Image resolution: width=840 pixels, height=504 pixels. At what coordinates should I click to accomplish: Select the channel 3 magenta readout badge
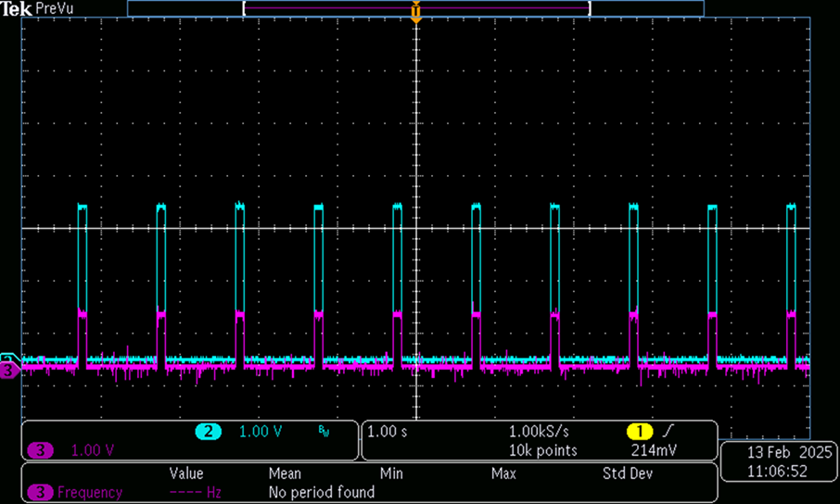click(x=39, y=450)
